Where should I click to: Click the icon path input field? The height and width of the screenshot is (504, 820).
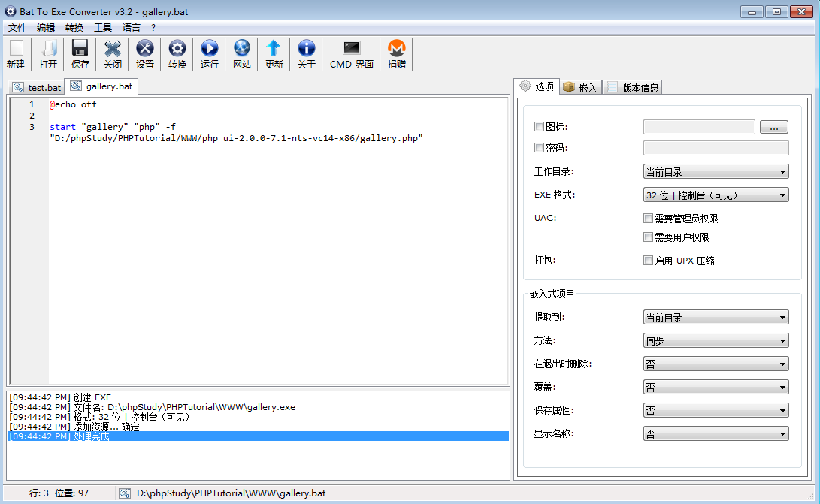tap(699, 127)
